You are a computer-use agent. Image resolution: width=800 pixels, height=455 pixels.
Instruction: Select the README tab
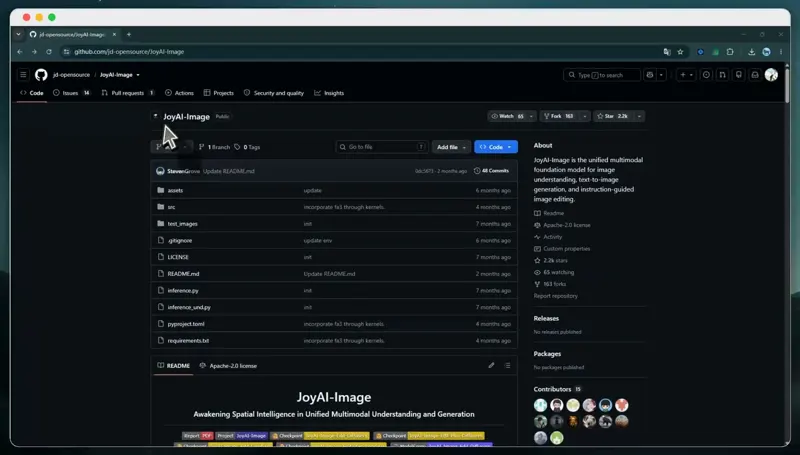coord(173,366)
